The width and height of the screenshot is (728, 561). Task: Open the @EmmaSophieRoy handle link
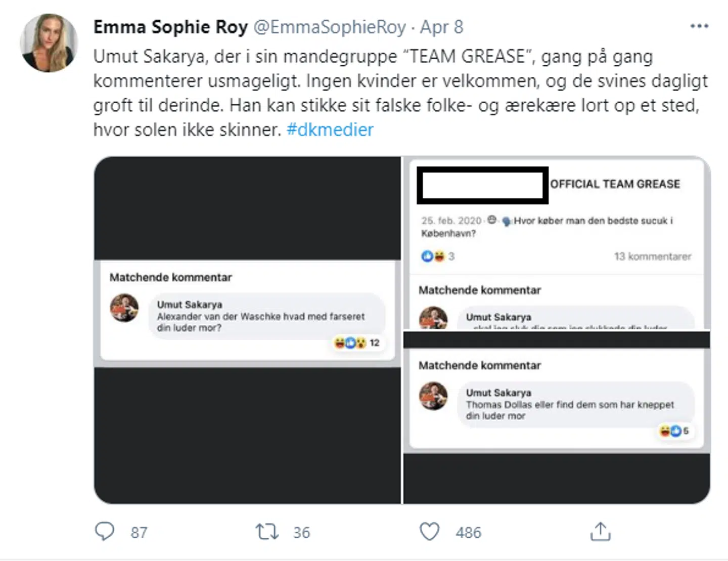coord(329,27)
